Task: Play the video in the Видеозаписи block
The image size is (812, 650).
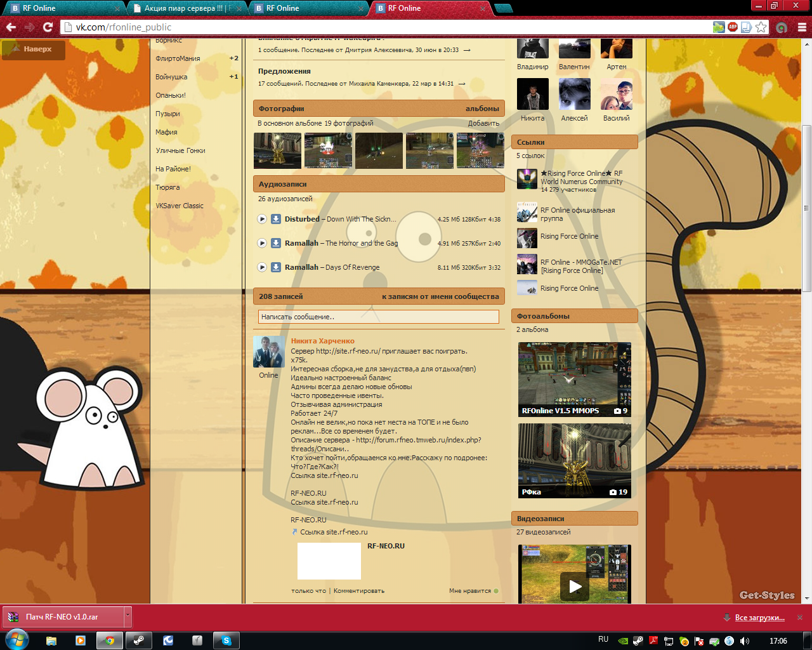Action: [575, 586]
